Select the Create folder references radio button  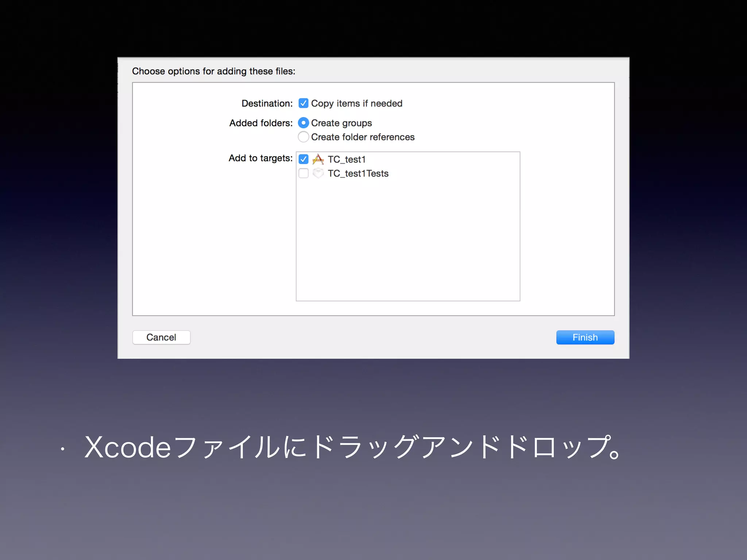(303, 137)
